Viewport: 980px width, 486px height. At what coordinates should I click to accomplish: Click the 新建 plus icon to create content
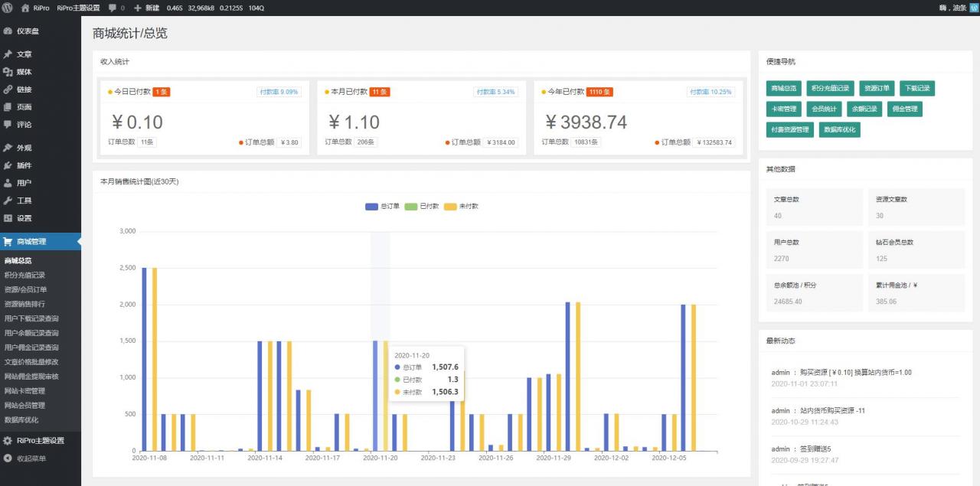pyautogui.click(x=138, y=8)
